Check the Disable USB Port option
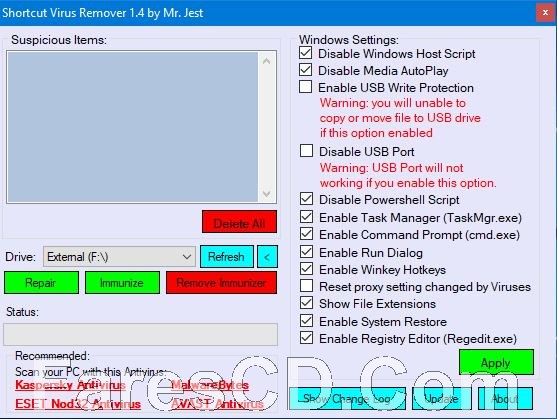 [306, 151]
